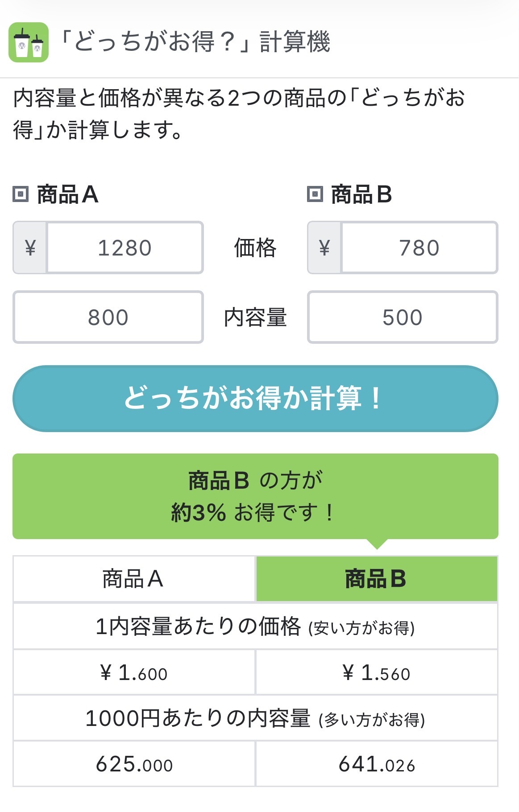Select the 商品A column header in results

[x=133, y=579]
